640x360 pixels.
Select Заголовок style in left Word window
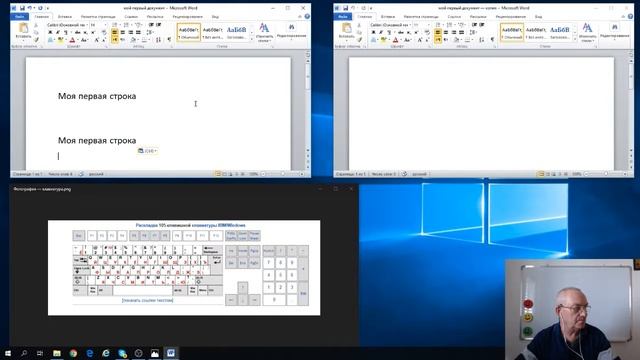[x=236, y=32]
